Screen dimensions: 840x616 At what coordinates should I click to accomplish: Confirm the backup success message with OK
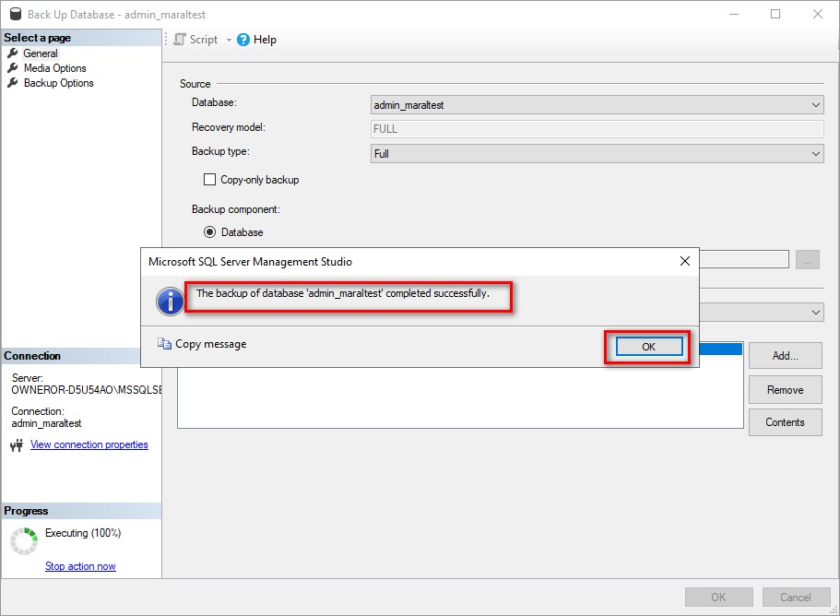tap(645, 346)
